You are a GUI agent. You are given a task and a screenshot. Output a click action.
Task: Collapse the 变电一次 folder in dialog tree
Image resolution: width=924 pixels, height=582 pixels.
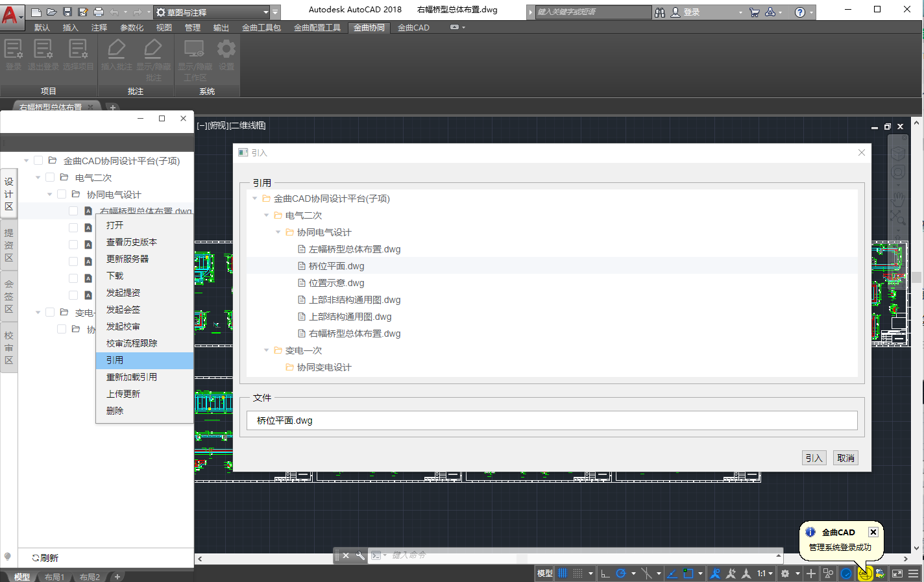[266, 350]
